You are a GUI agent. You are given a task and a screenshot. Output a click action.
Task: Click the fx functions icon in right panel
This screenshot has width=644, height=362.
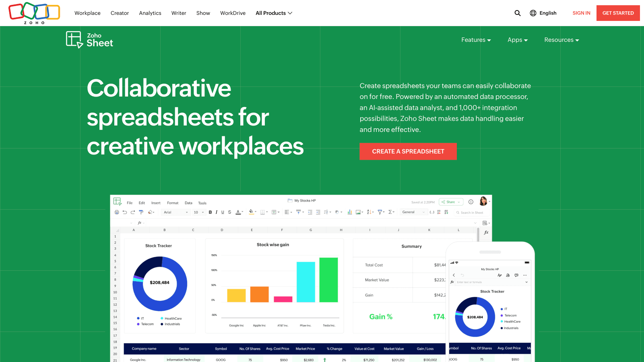[x=486, y=232]
